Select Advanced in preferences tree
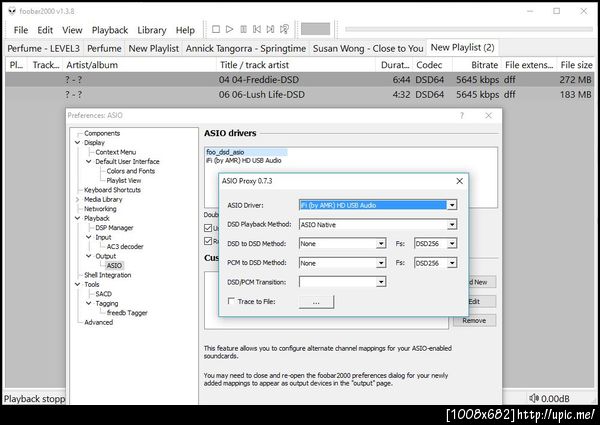The width and height of the screenshot is (600, 425). coord(98,322)
